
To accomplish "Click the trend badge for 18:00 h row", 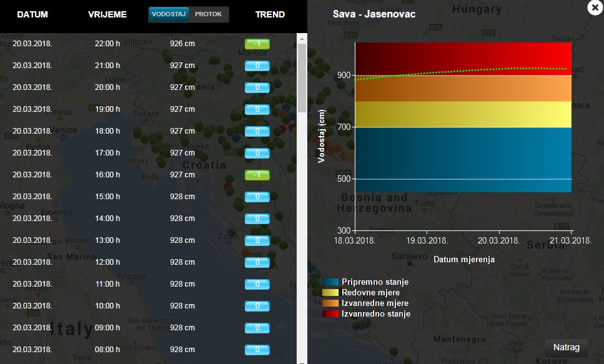I will point(257,131).
